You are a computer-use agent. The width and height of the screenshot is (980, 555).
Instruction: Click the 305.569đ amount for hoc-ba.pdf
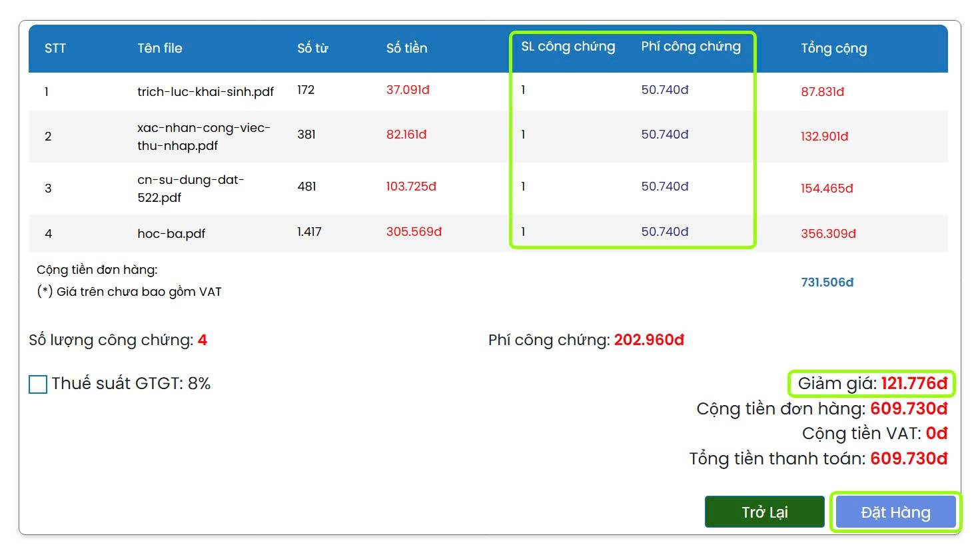pos(414,232)
